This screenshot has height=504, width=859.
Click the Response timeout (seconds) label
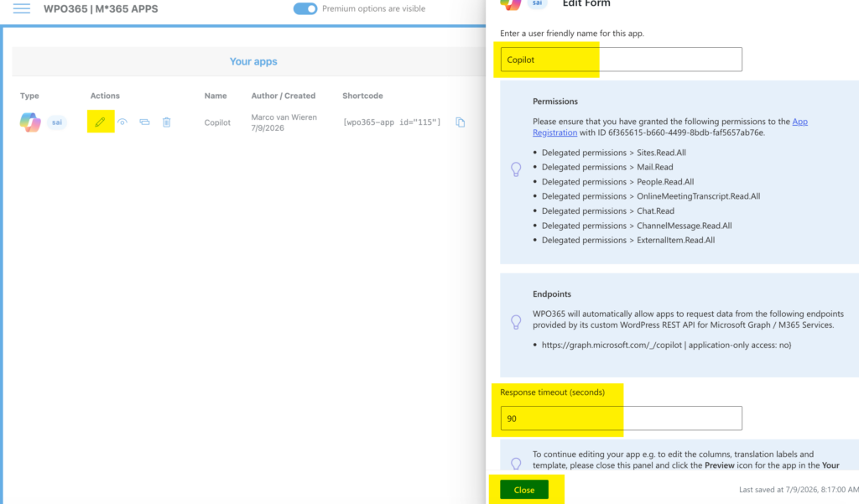tap(552, 392)
